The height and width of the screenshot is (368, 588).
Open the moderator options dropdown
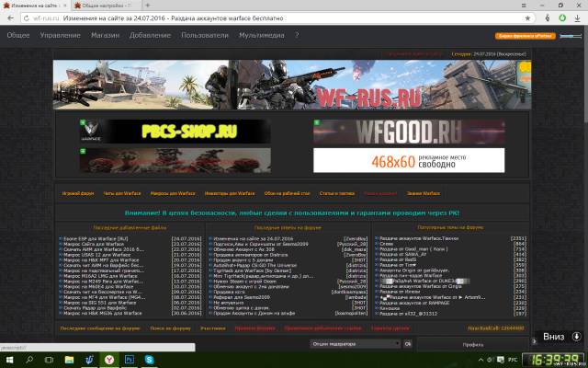tap(356, 343)
